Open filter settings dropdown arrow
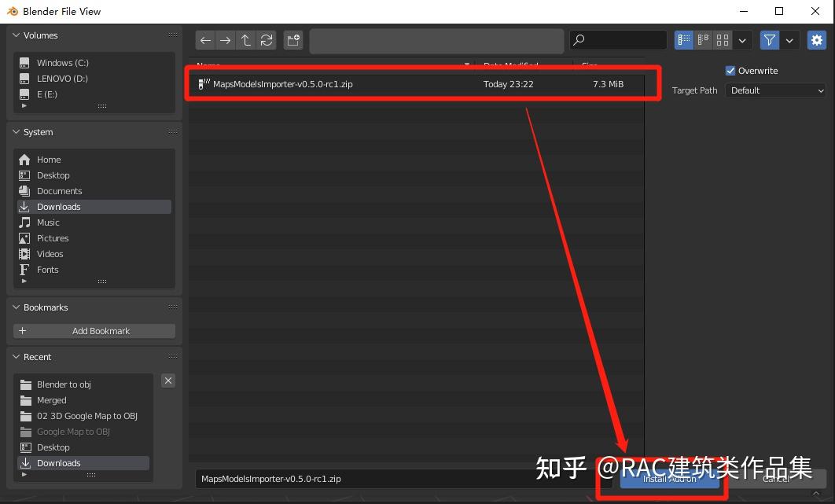 pyautogui.click(x=789, y=40)
